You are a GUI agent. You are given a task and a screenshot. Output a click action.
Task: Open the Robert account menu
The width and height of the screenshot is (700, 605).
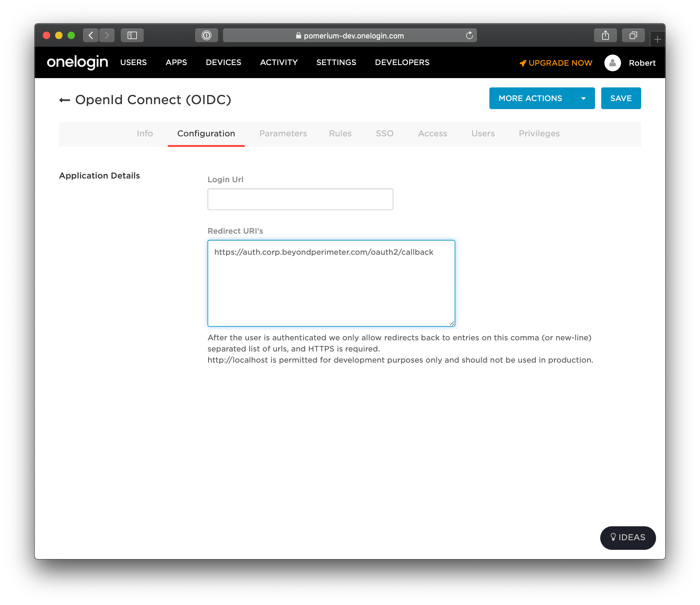pyautogui.click(x=642, y=63)
